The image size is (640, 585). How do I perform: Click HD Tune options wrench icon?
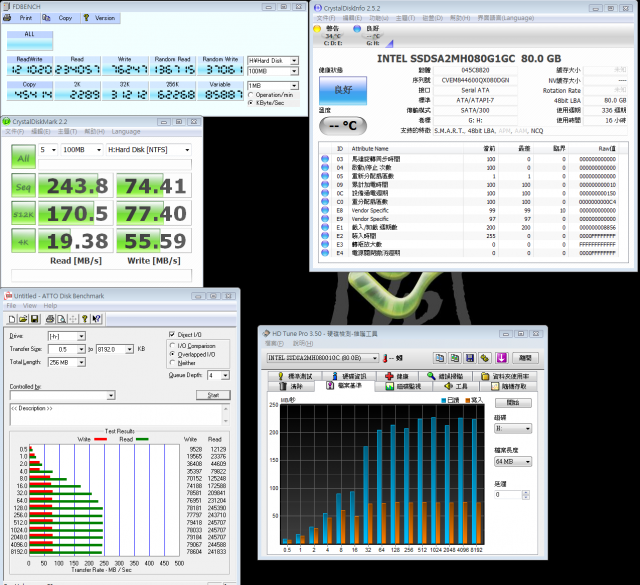(485, 358)
